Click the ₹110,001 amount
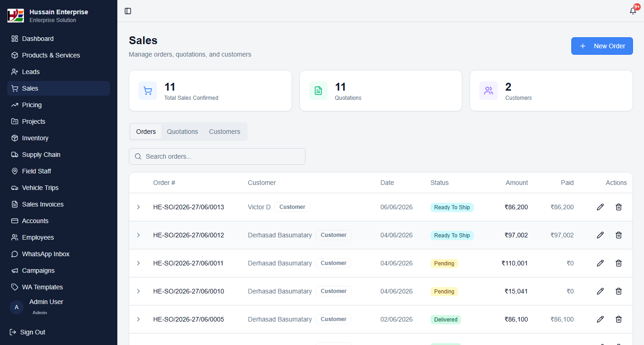 (515, 263)
